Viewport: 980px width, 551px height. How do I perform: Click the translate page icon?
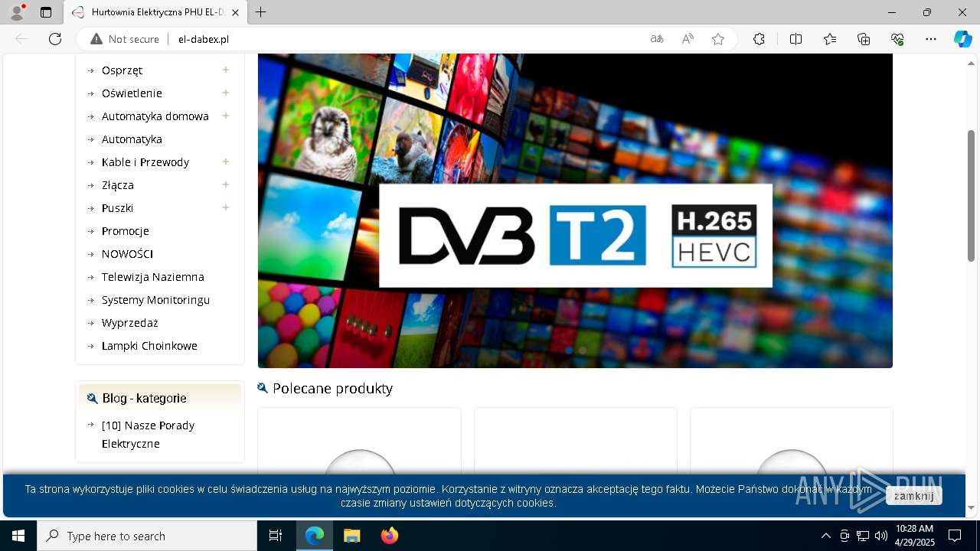pyautogui.click(x=657, y=39)
